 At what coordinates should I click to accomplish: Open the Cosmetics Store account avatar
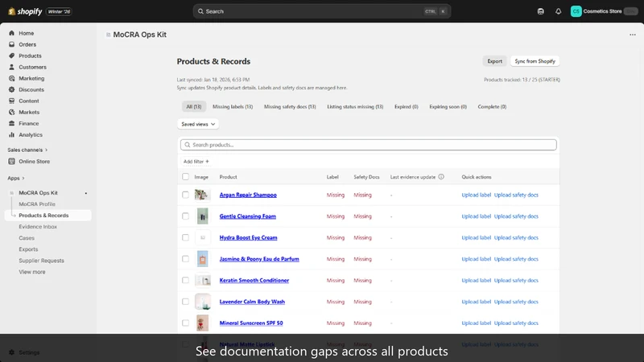[576, 11]
